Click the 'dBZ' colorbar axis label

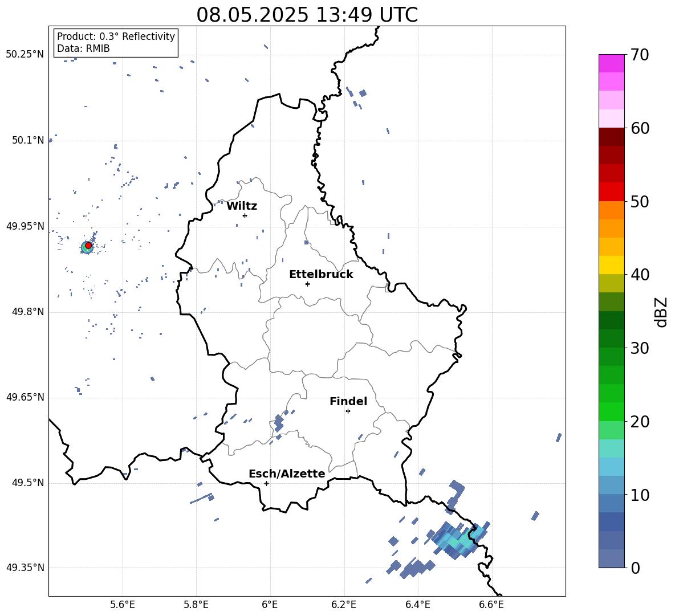coord(661,312)
